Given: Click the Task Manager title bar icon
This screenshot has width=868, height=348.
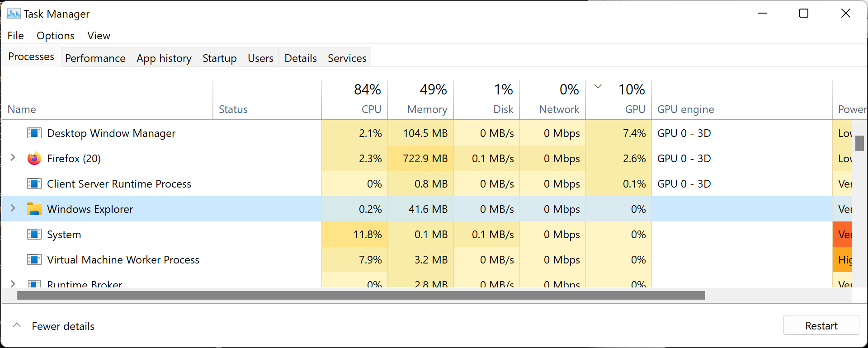Looking at the screenshot, I should [x=14, y=13].
